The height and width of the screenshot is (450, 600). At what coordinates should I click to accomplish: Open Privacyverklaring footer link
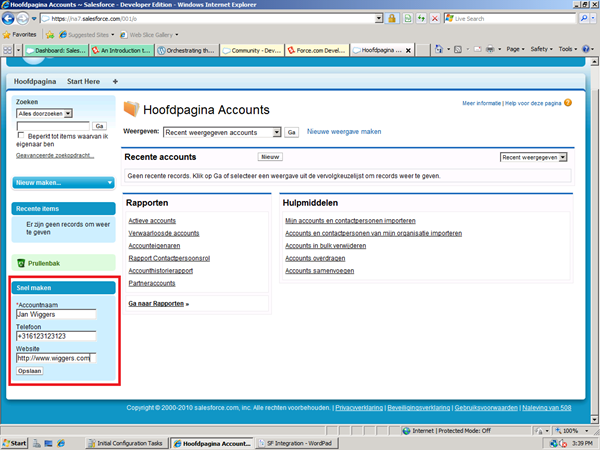click(359, 408)
